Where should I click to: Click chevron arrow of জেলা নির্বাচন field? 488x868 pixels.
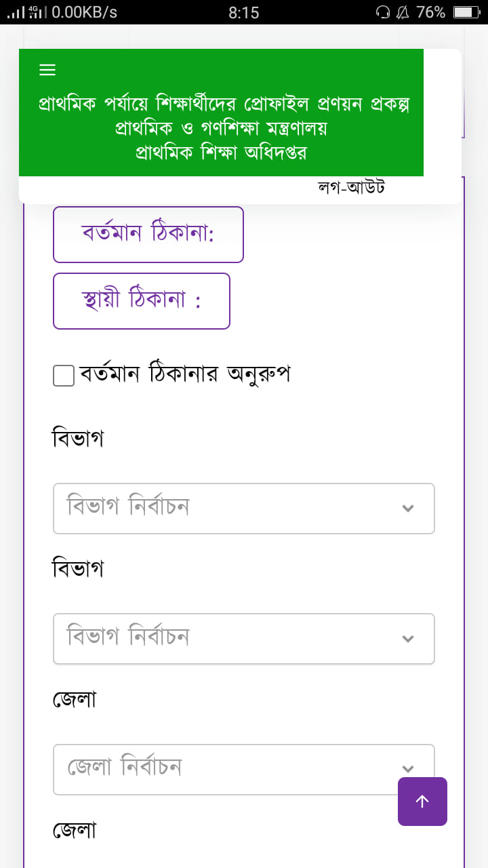pos(407,769)
